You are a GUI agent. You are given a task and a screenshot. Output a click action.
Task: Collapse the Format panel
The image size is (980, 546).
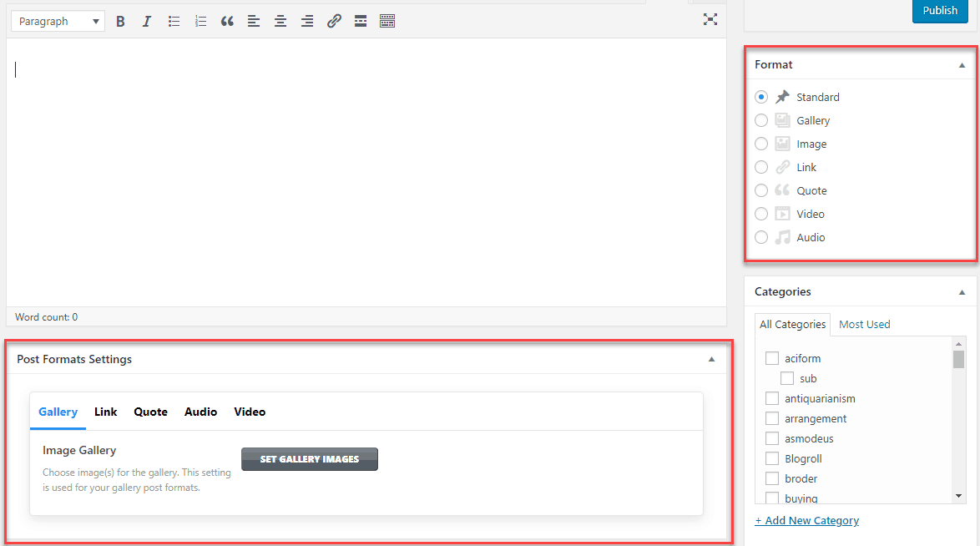pos(962,65)
